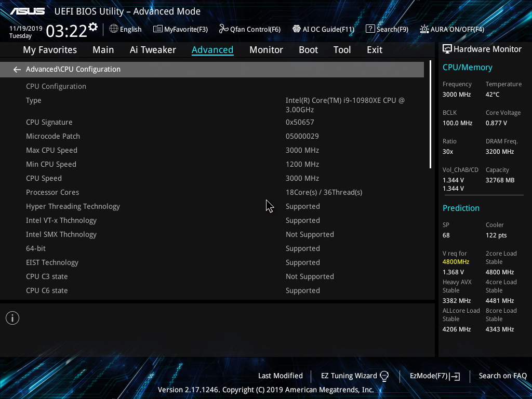Click the 11/19/2019 date

pyautogui.click(x=26, y=29)
